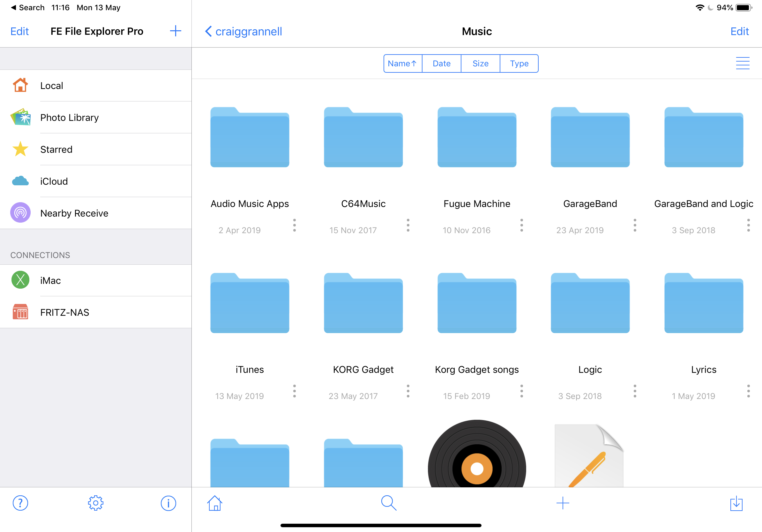Tap the Nearby Receive broadcast icon

pos(20,213)
